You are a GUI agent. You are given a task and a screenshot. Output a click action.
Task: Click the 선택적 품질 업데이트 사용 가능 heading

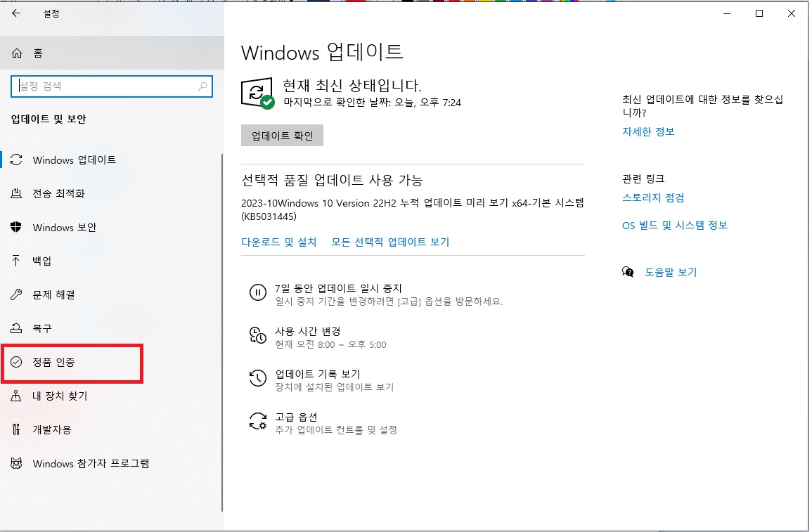point(332,180)
